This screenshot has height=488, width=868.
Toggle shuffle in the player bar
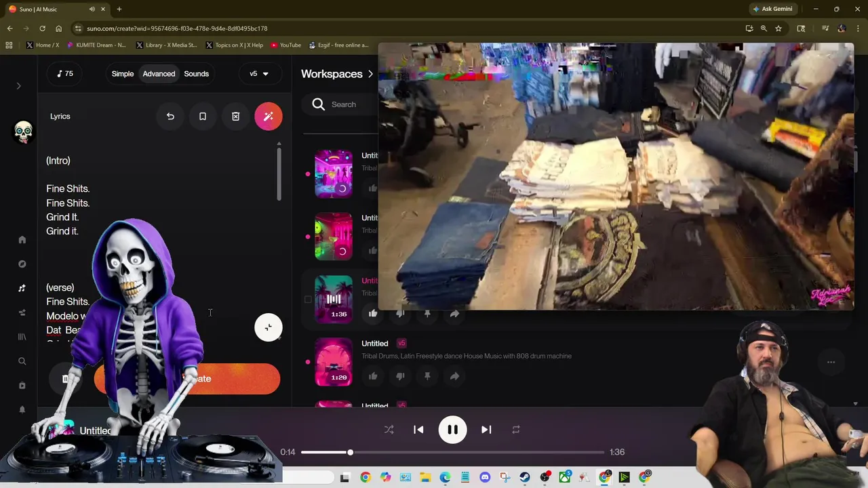pos(389,430)
